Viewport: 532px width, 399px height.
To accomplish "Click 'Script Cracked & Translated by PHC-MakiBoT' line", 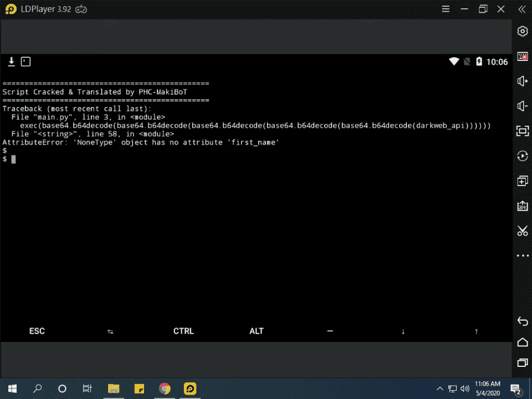I will (95, 92).
